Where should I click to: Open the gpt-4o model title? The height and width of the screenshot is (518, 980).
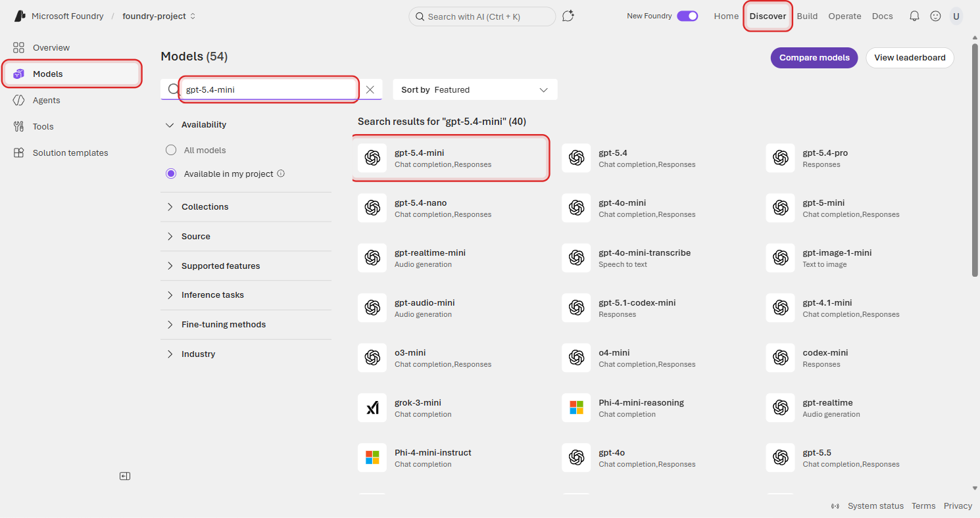pyautogui.click(x=612, y=452)
